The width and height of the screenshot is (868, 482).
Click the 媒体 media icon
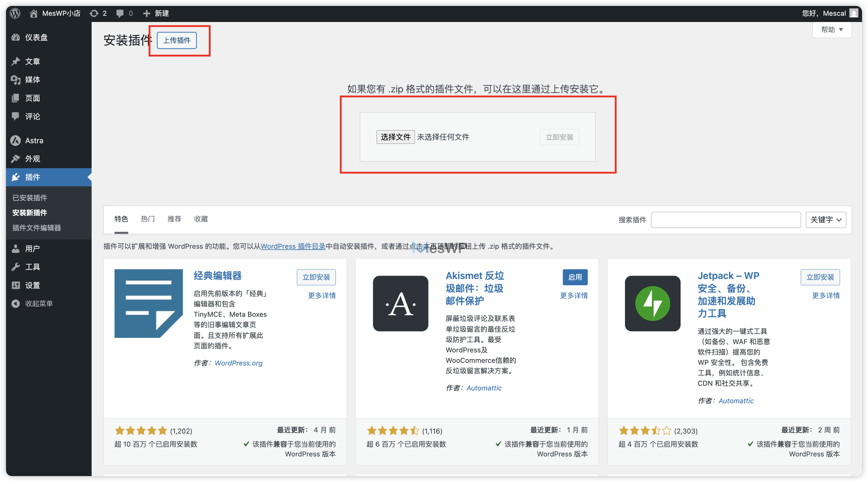point(15,80)
